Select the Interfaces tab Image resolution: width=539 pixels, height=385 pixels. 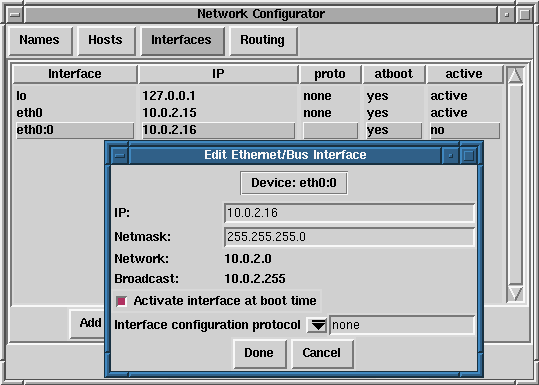pyautogui.click(x=183, y=41)
